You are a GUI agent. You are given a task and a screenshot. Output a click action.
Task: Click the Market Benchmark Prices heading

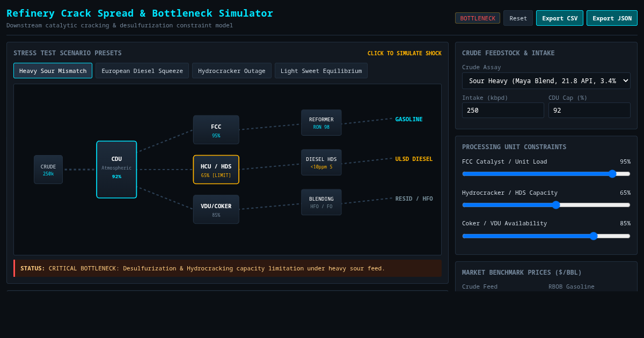[x=522, y=273]
